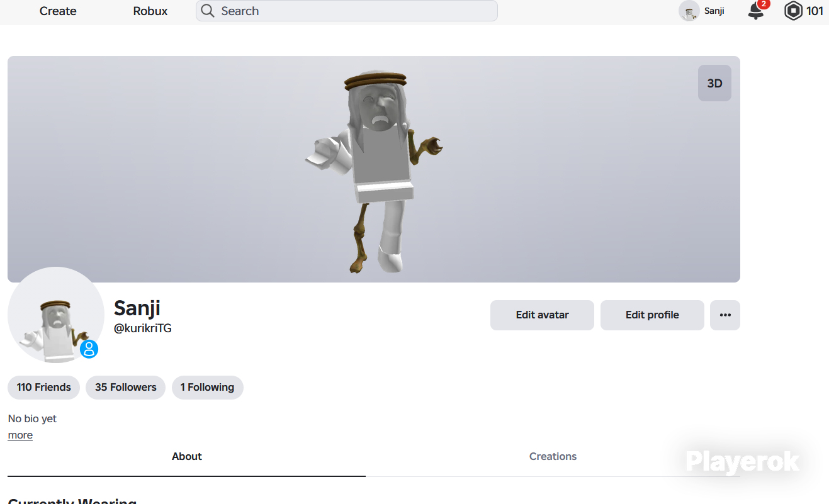Open the Robux navbar item
The image size is (829, 504).
click(x=150, y=11)
